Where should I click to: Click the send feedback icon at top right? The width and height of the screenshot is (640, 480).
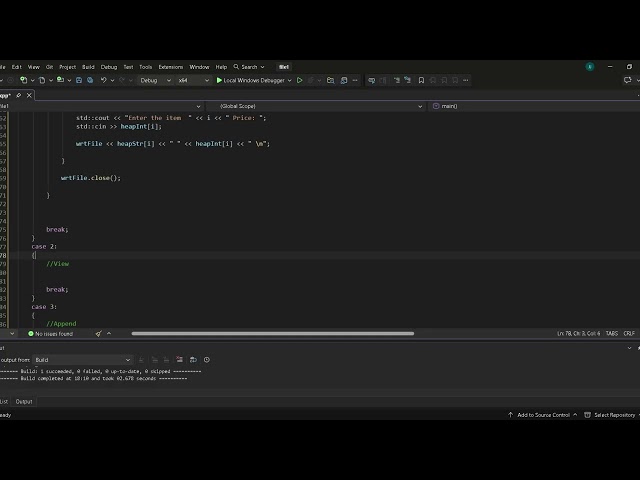point(628,80)
